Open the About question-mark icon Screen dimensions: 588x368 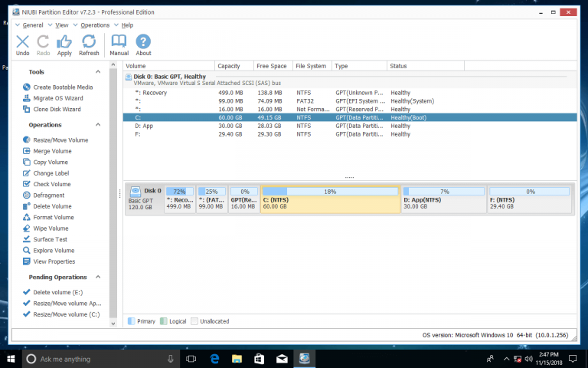[x=143, y=45]
